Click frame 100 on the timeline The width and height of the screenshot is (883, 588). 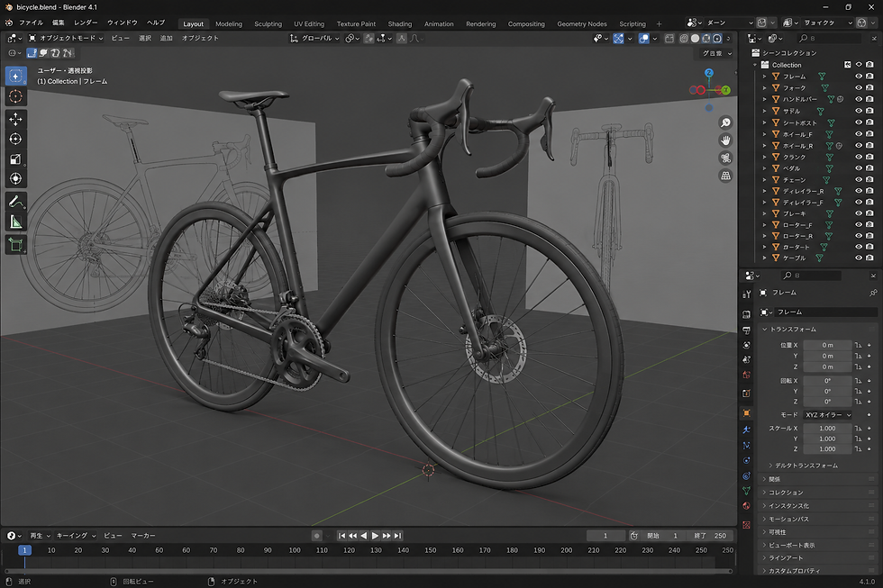295,550
